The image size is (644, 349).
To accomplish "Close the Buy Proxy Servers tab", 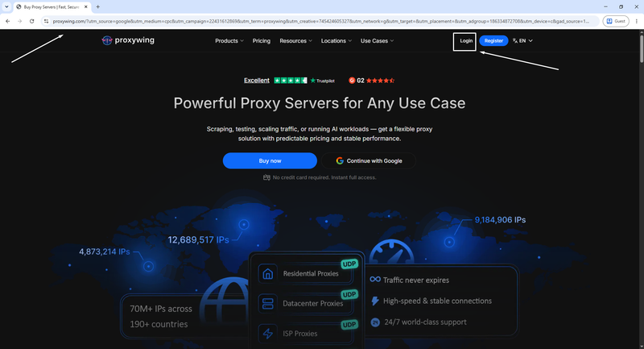I will pyautogui.click(x=86, y=6).
